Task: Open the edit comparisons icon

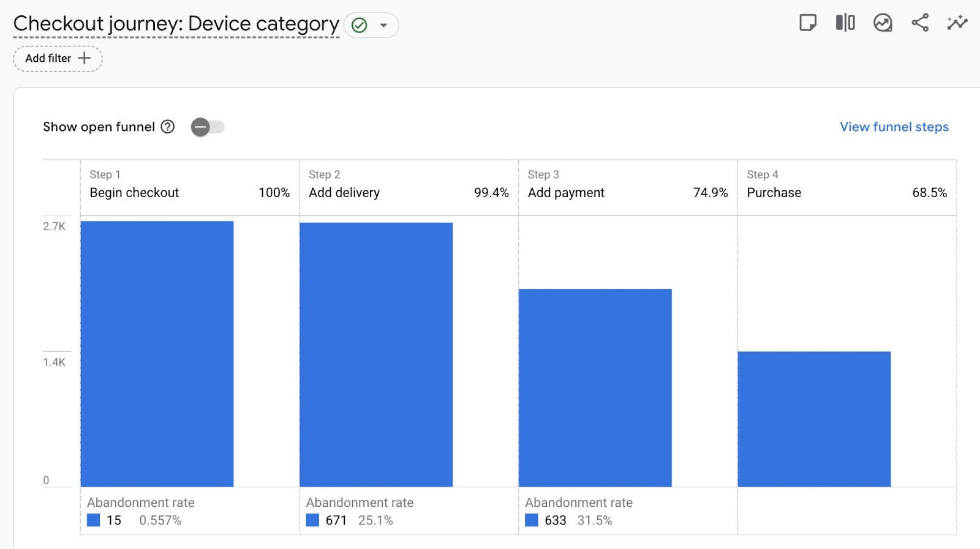Action: click(845, 23)
